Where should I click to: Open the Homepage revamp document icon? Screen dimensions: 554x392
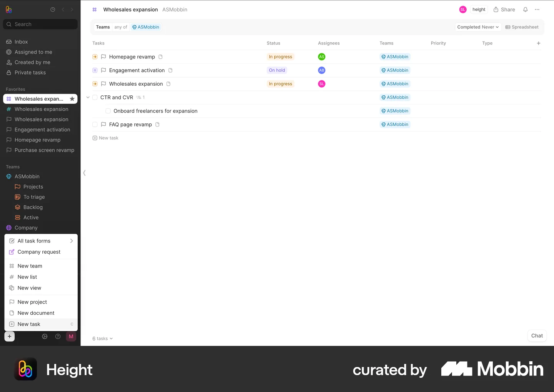click(x=160, y=57)
